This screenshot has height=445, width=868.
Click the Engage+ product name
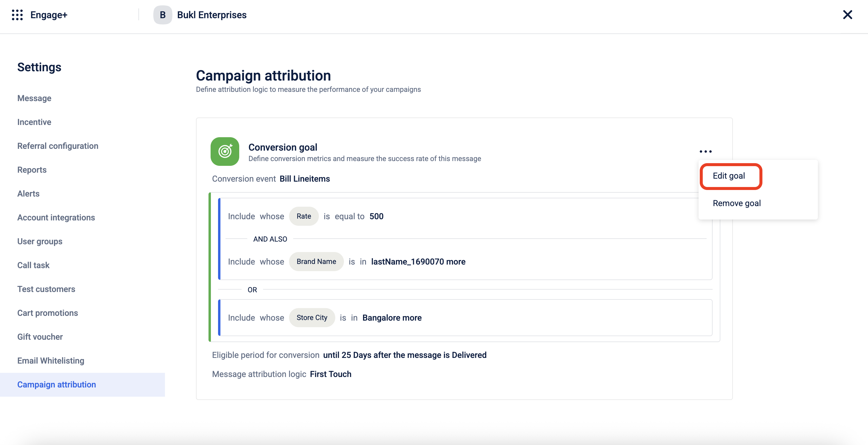pyautogui.click(x=49, y=15)
